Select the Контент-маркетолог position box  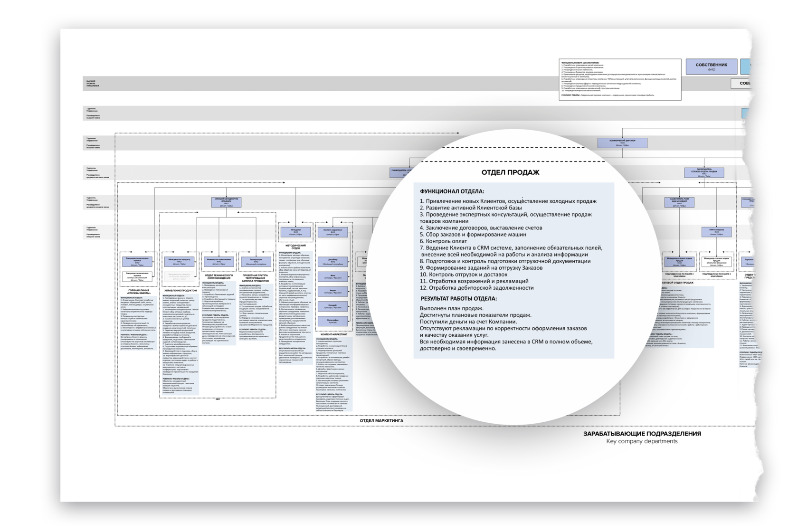point(332,232)
